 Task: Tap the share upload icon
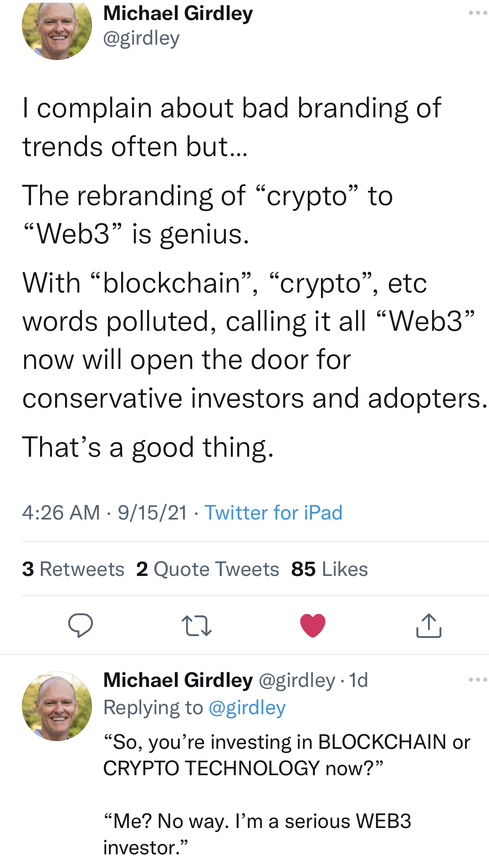428,626
